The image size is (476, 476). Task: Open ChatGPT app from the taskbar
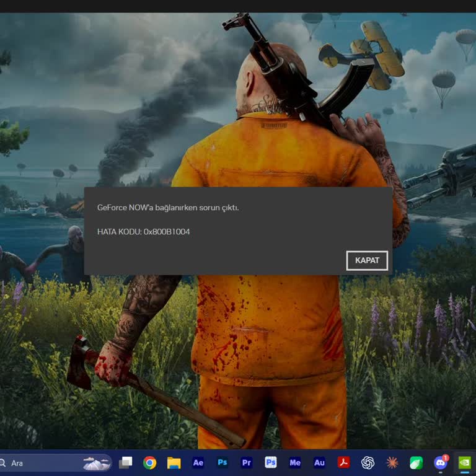point(368,462)
